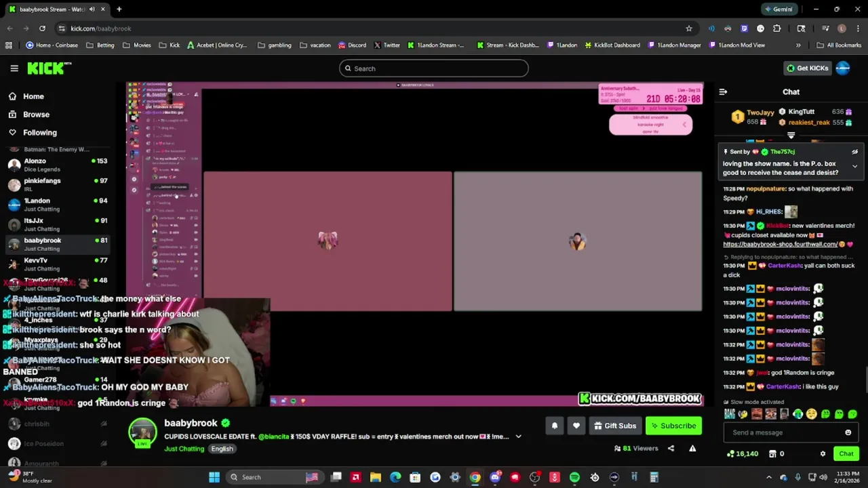The height and width of the screenshot is (488, 868).
Task: Click baabybrook channel avatar
Action: (143, 433)
